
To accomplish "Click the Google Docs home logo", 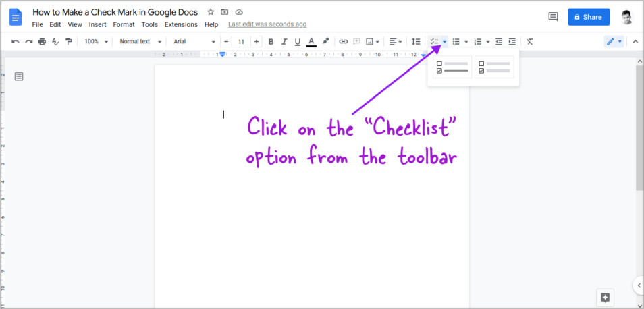I will click(16, 18).
